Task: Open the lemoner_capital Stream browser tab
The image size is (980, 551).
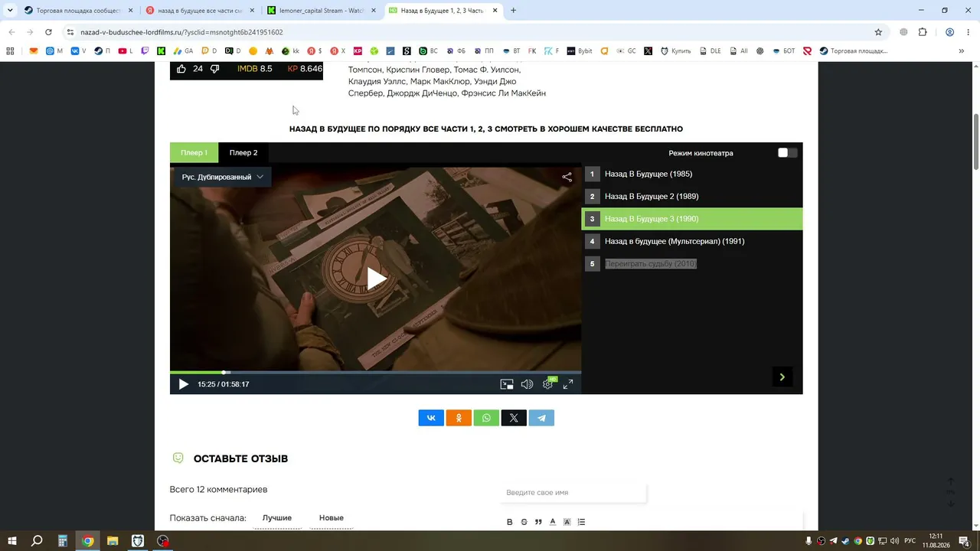Action: pos(322,11)
